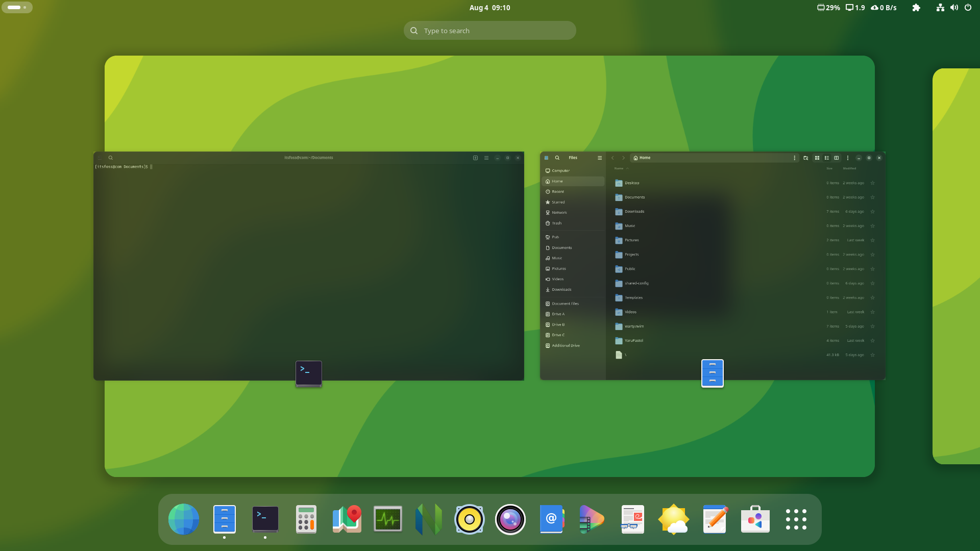Star the Videos folder row

(x=872, y=312)
